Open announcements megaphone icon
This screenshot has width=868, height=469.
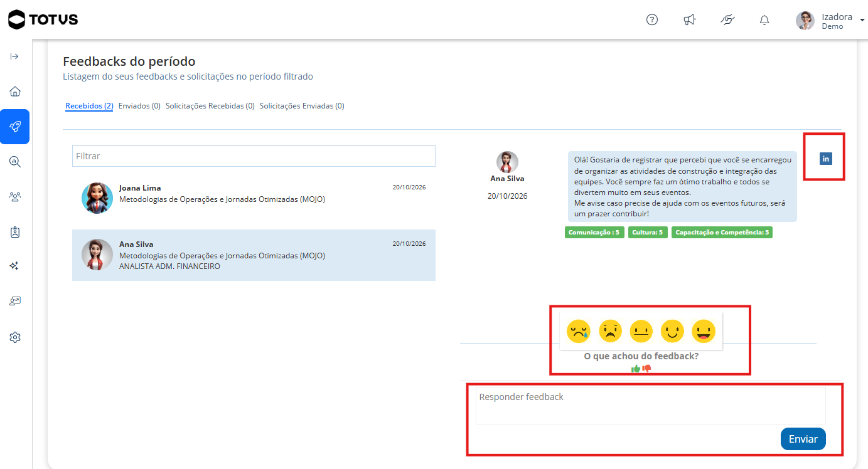[689, 20]
